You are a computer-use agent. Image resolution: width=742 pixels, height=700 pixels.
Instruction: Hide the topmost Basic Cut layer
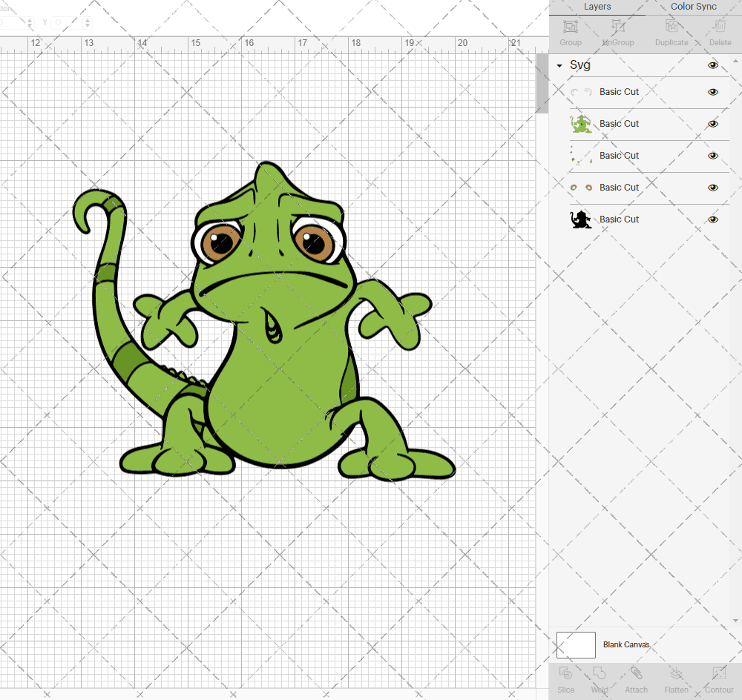(713, 91)
